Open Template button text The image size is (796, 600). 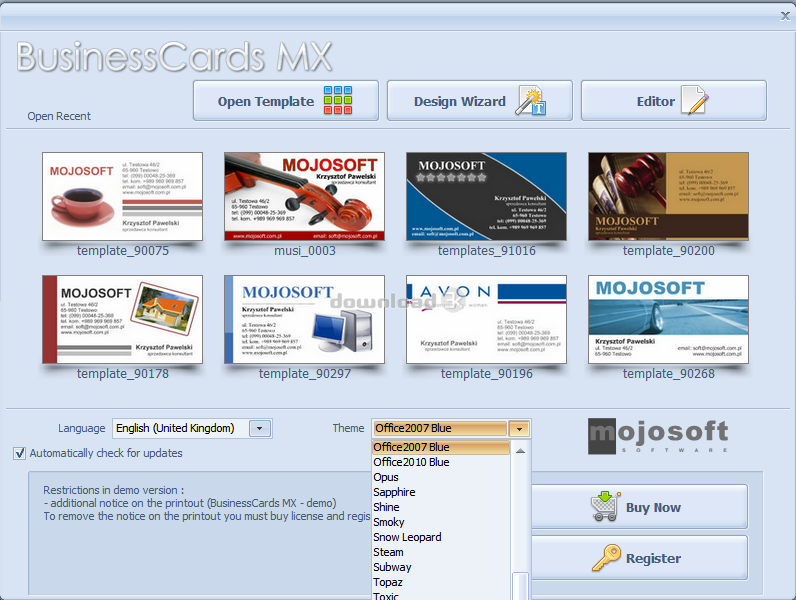click(x=266, y=101)
